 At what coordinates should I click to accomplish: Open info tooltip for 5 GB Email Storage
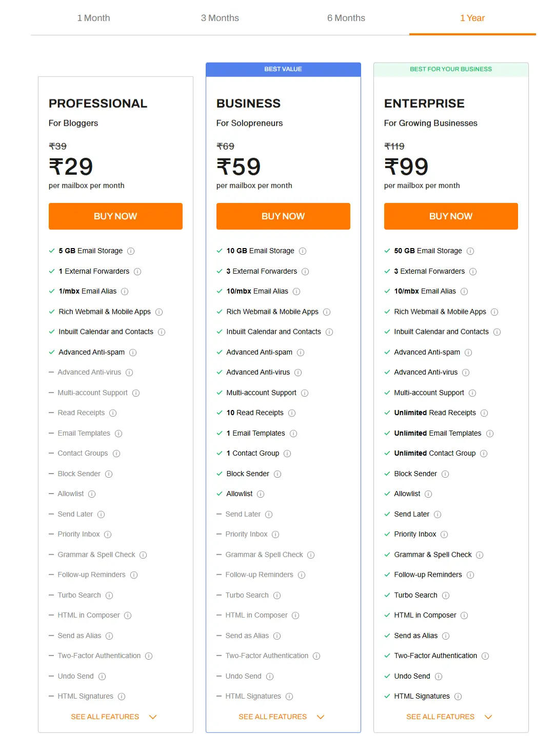[130, 251]
